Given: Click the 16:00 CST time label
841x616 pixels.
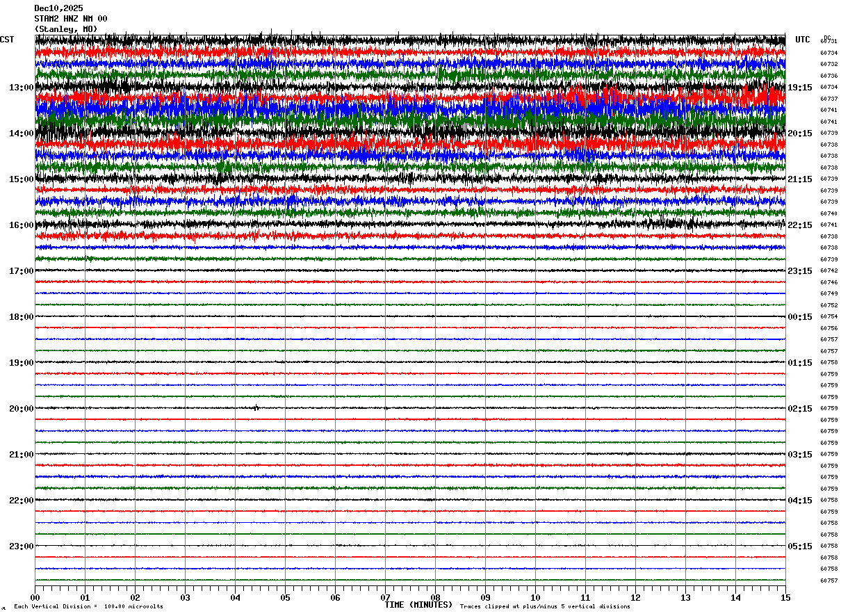Looking at the screenshot, I should [x=21, y=225].
